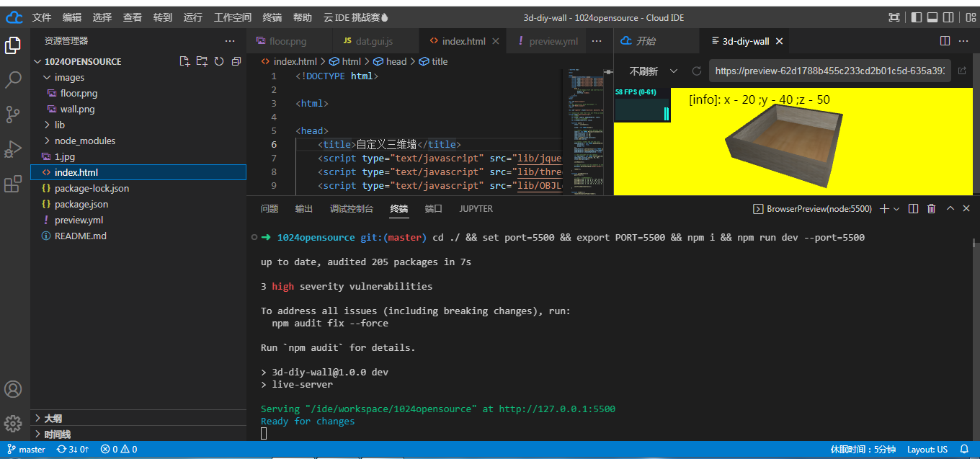Viewport: 980px width, 459px height.
Task: Toggle the secondary sidebar layout button
Action: point(948,18)
